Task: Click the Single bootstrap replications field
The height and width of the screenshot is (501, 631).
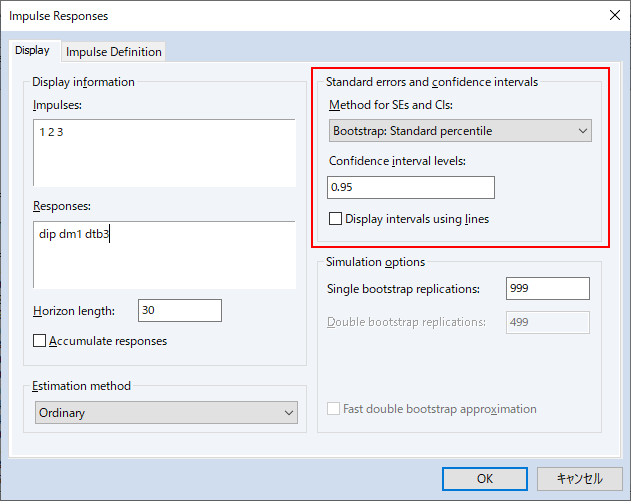Action: [548, 288]
